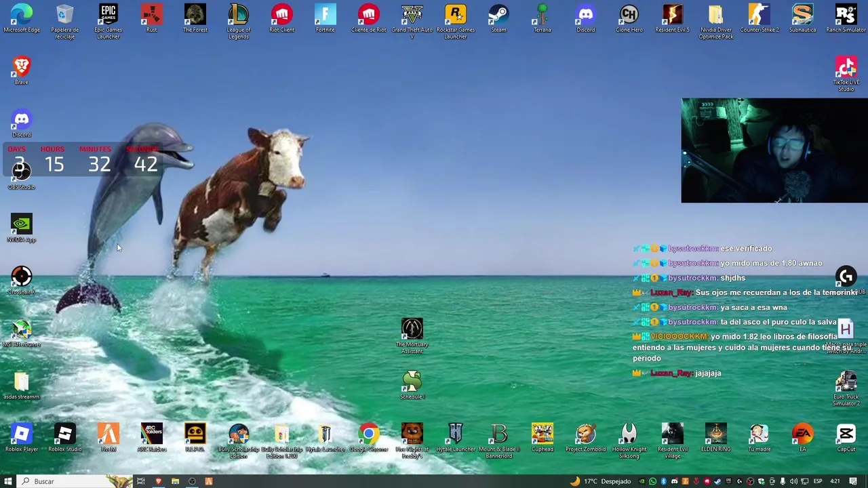Open the asdas streamm folder
Viewport: 868px width, 488px height.
point(22,386)
